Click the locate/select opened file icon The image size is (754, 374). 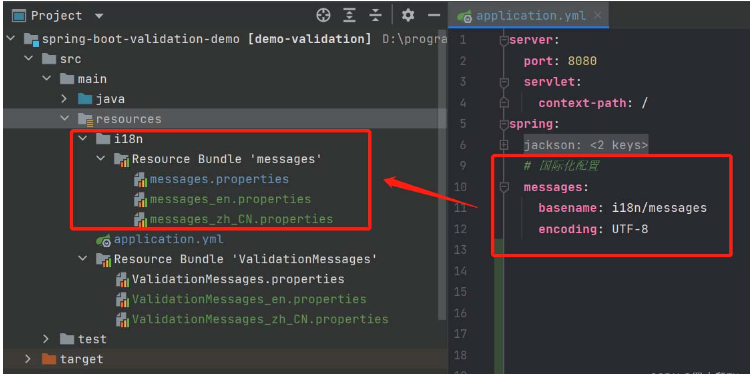pyautogui.click(x=323, y=16)
